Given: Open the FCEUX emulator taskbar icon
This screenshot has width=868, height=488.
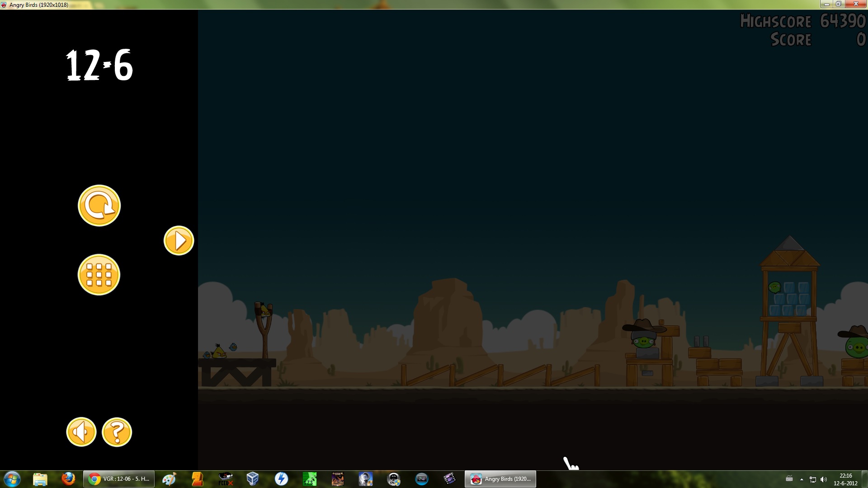Looking at the screenshot, I should click(x=225, y=479).
